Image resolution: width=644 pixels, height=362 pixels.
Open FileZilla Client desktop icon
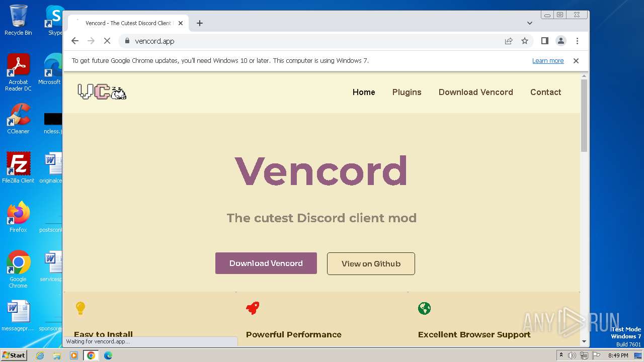tap(18, 168)
